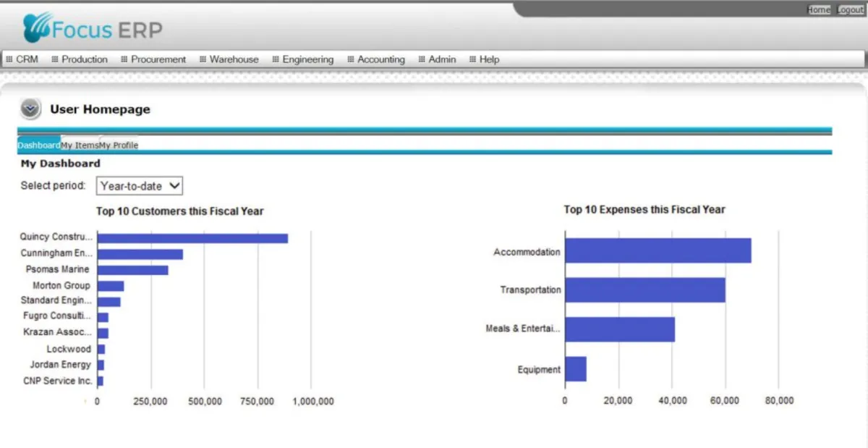Viewport: 868px width, 448px height.
Task: Click the User Homepage round arrow icon
Action: [30, 109]
